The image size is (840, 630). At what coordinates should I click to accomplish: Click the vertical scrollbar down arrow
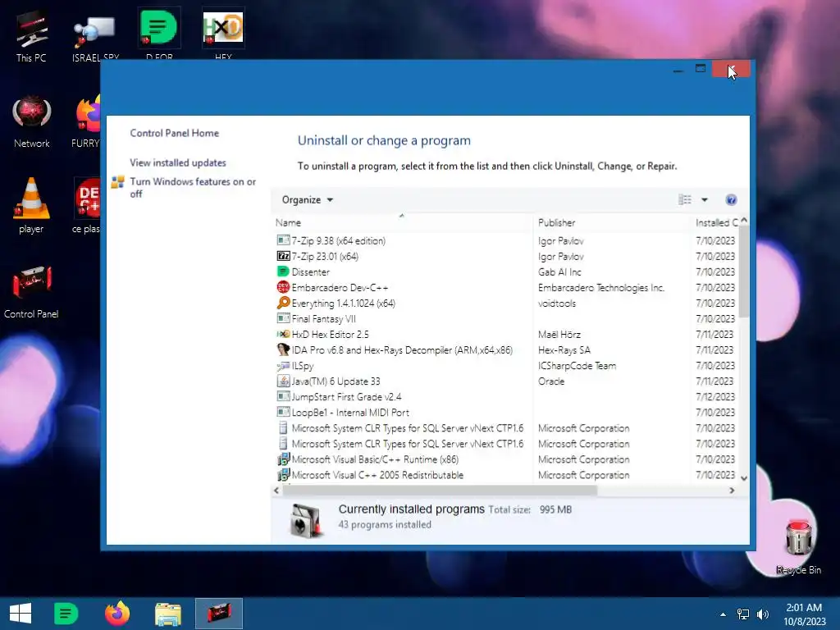743,478
